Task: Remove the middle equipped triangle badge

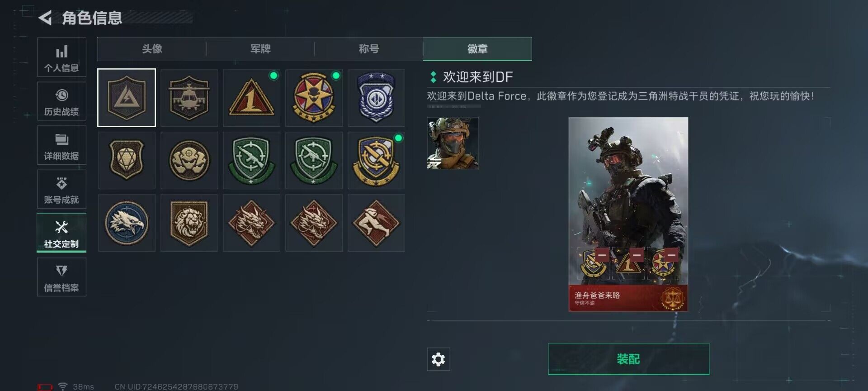Action: pyautogui.click(x=637, y=255)
